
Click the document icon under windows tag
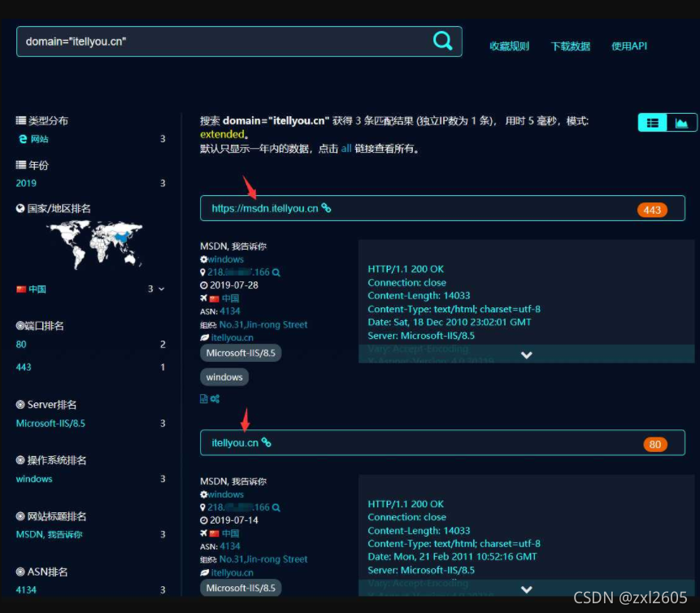203,398
